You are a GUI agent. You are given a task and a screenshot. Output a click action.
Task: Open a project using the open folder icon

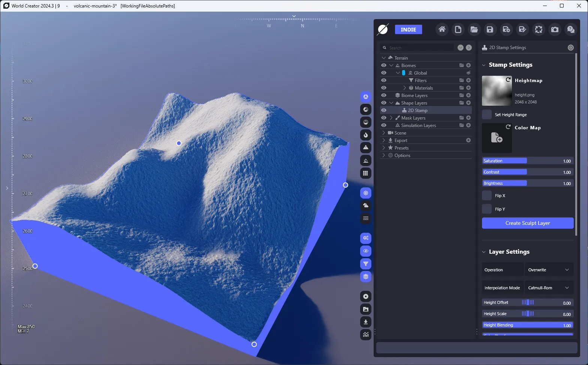(x=474, y=29)
